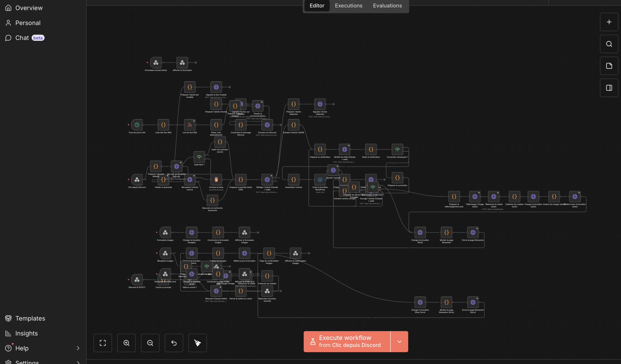Viewport: 621px width, 364px height.
Task: Select the 'Liste des flux RSS' code node
Action: [163, 125]
